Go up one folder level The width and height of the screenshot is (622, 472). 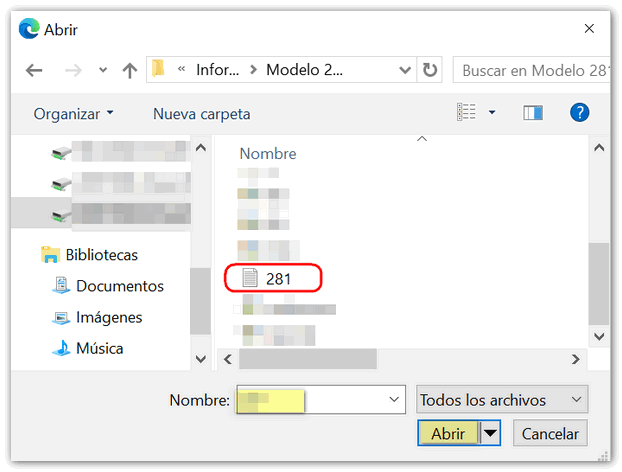129,71
